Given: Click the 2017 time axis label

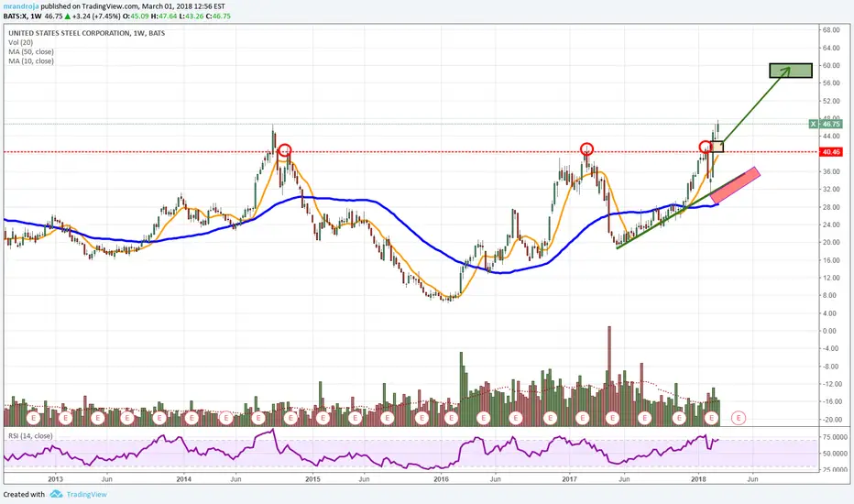Looking at the screenshot, I should click(x=570, y=479).
